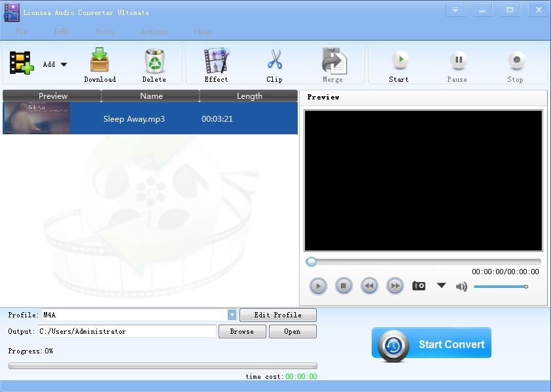Viewport: 551px width, 392px height.
Task: Click the Lionsea app logo icon
Action: point(12,12)
